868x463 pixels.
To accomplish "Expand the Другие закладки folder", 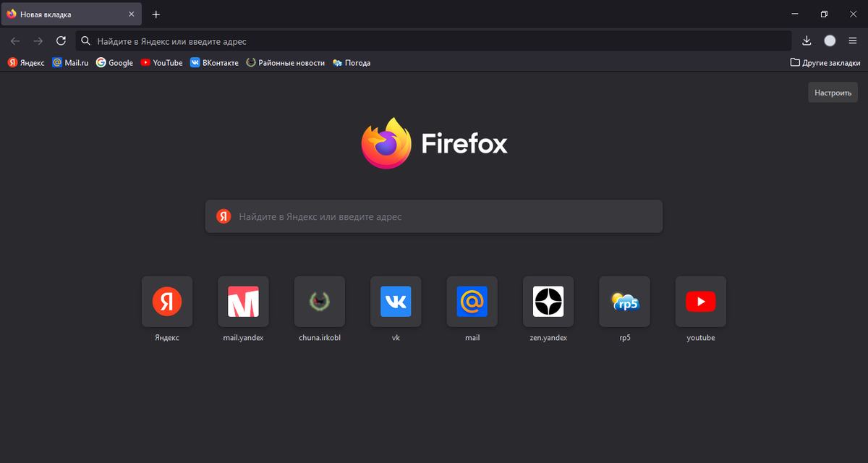I will tap(825, 62).
